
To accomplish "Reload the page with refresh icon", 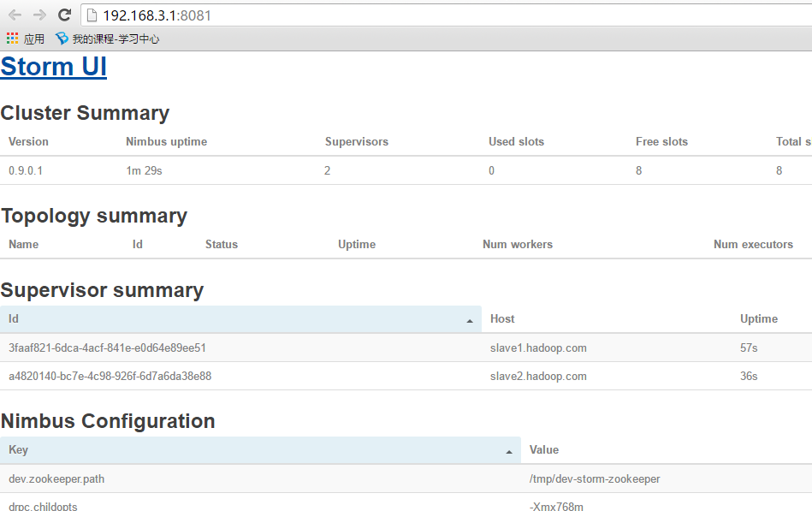I will pos(64,15).
